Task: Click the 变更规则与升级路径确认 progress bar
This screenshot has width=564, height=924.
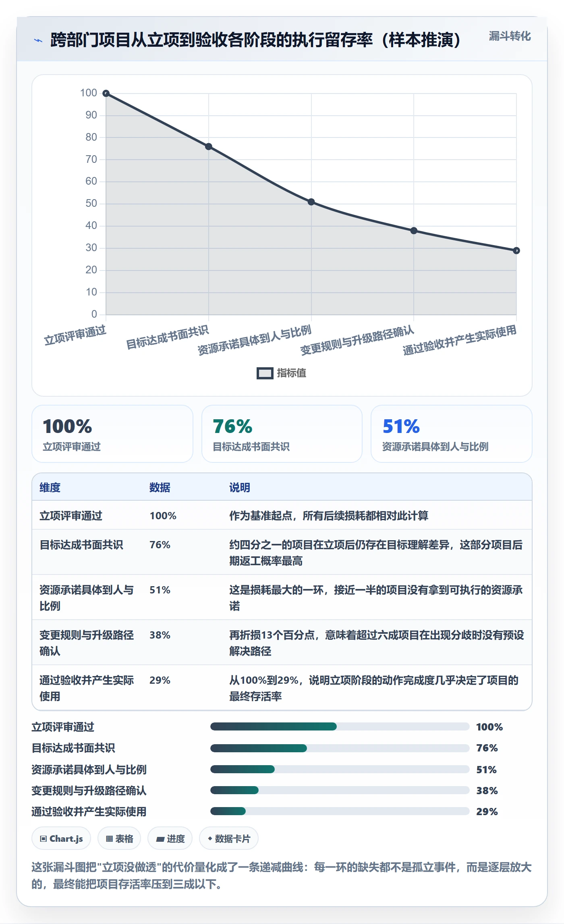Action: pyautogui.click(x=340, y=790)
